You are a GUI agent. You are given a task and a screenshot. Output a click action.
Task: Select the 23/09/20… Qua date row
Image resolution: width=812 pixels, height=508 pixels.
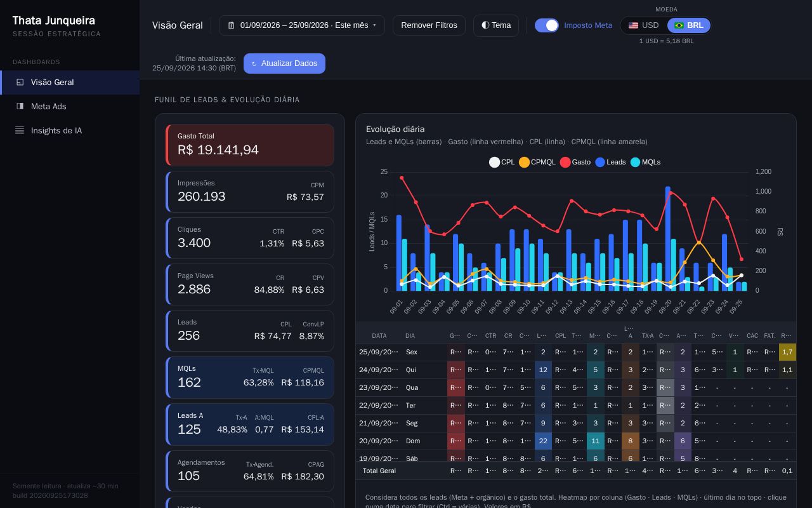(575, 387)
